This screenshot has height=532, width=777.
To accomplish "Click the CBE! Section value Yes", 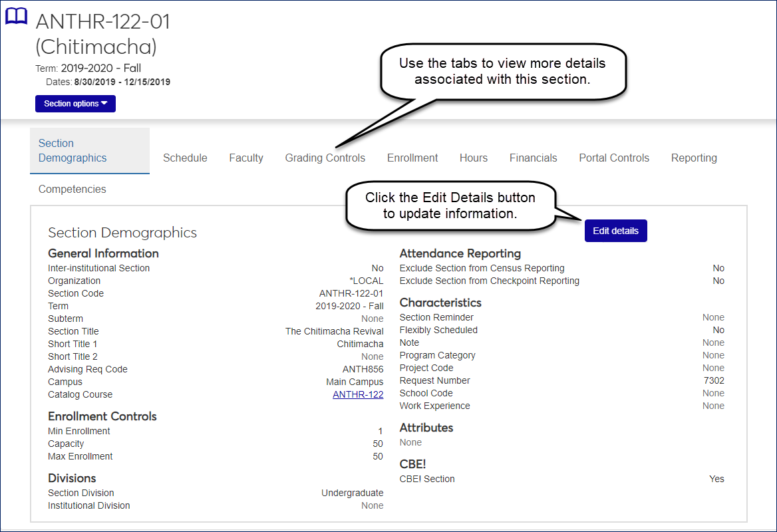I will click(x=716, y=479).
